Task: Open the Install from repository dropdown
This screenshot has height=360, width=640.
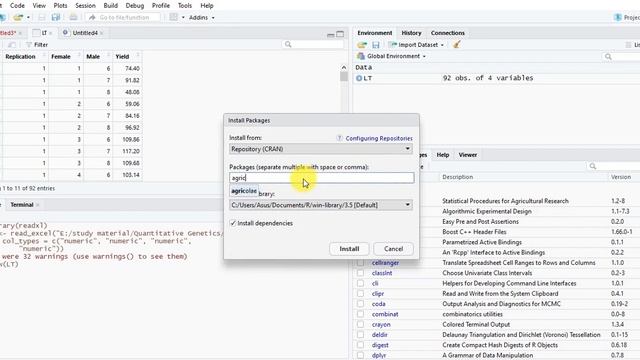Action: tap(321, 149)
